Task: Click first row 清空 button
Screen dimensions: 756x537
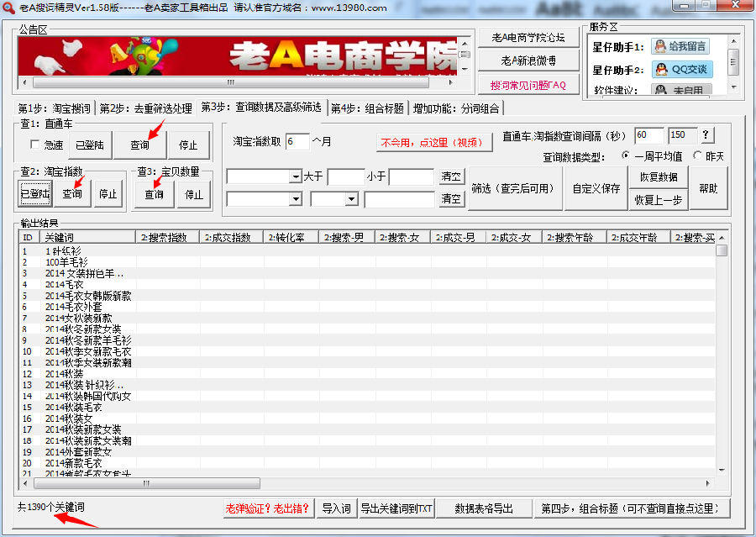Action: (x=451, y=176)
